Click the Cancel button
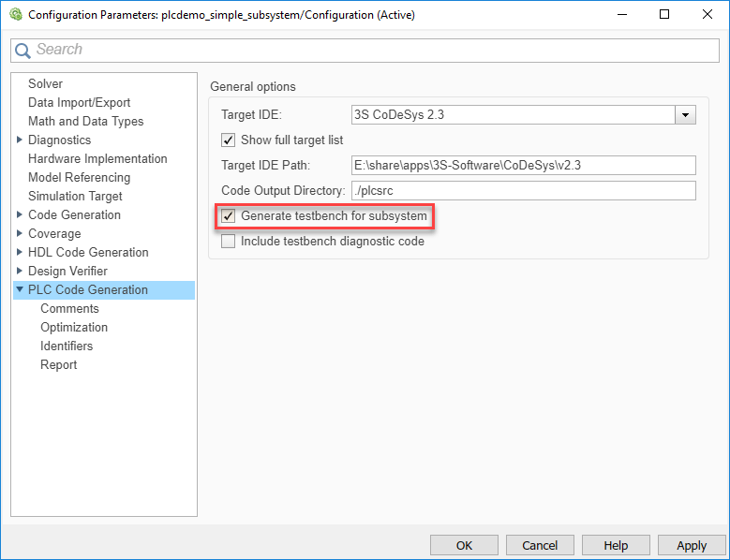Viewport: 730px width, 560px height. coord(540,545)
